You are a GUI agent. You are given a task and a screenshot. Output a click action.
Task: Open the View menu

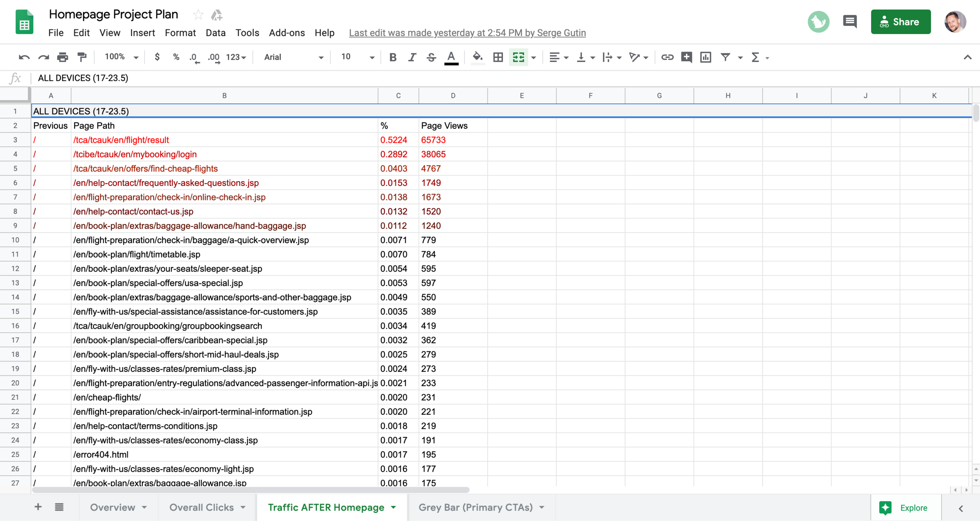pyautogui.click(x=110, y=33)
